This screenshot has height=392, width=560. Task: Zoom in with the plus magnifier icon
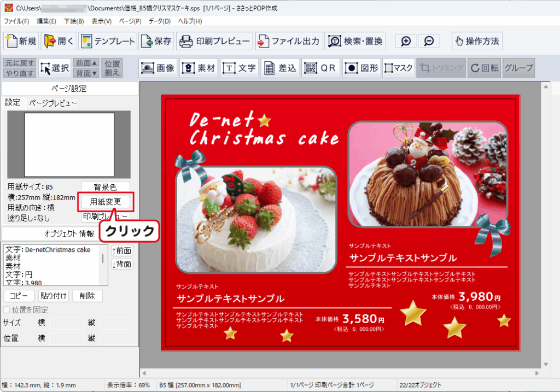[406, 41]
